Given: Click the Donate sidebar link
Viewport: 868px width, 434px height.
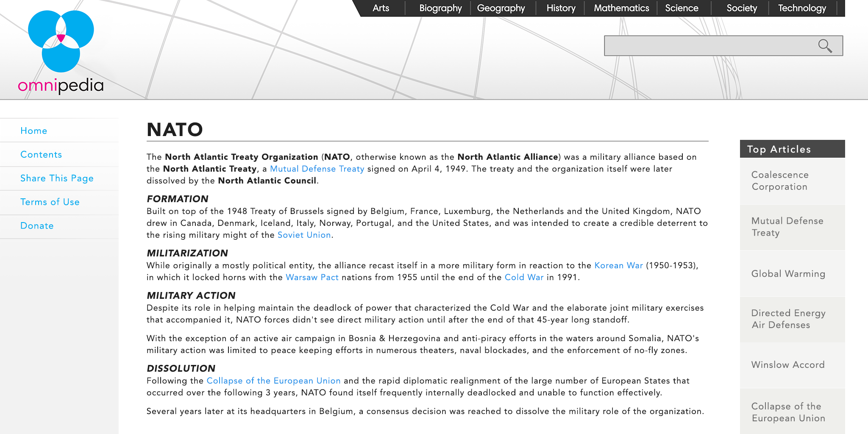Looking at the screenshot, I should coord(37,225).
